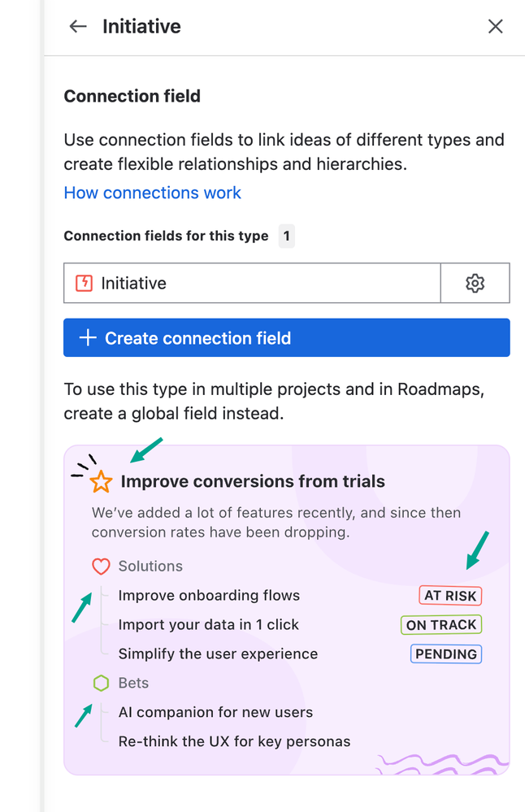Select Simplify the user experience item

[218, 654]
